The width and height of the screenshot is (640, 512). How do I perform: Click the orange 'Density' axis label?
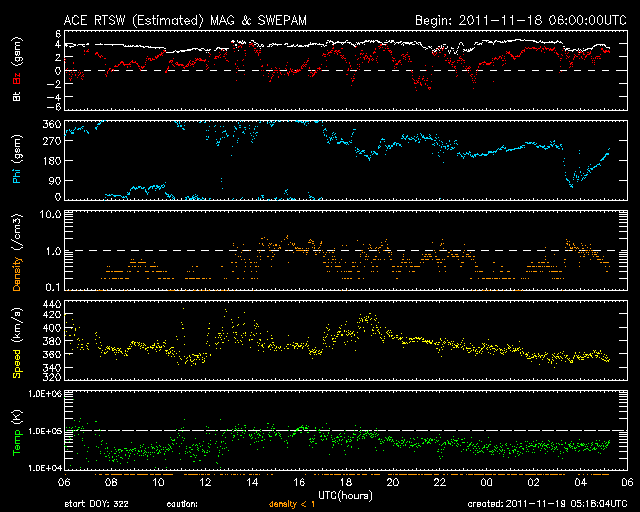pos(17,274)
